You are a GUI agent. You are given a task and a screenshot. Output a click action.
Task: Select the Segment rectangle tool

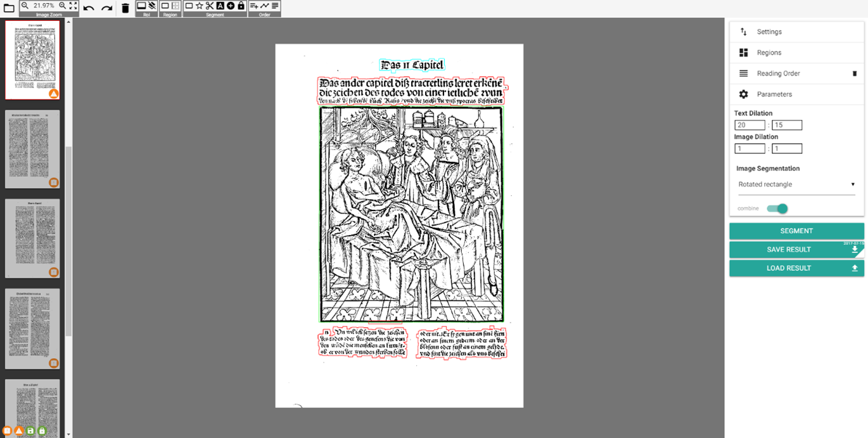(189, 6)
